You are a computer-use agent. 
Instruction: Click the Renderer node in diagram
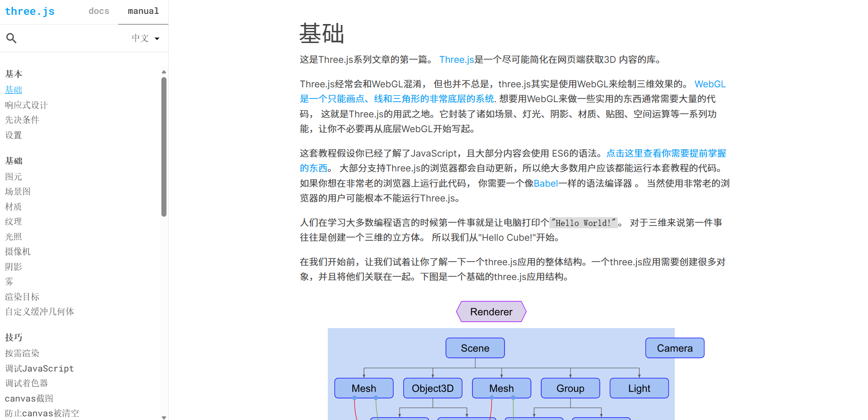(x=491, y=312)
